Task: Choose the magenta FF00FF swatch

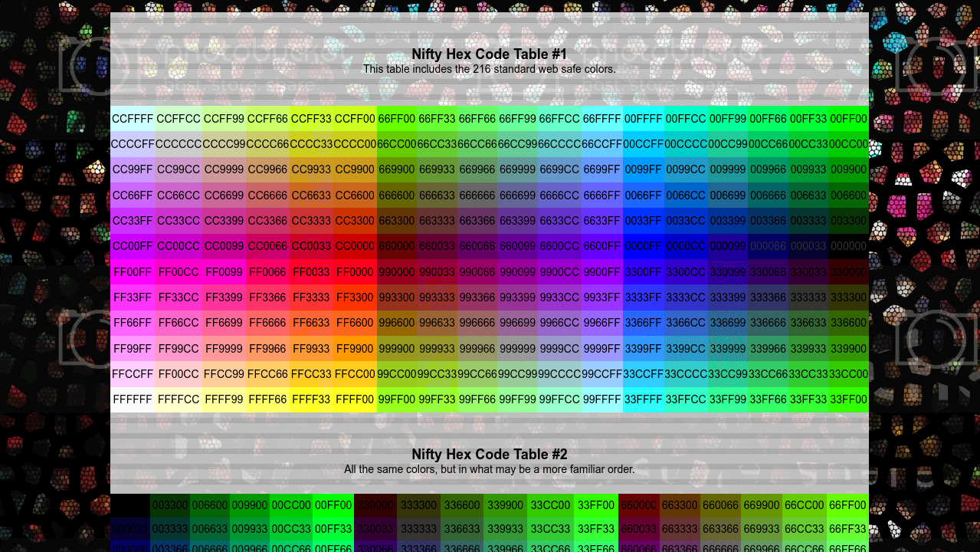Action: (x=133, y=272)
